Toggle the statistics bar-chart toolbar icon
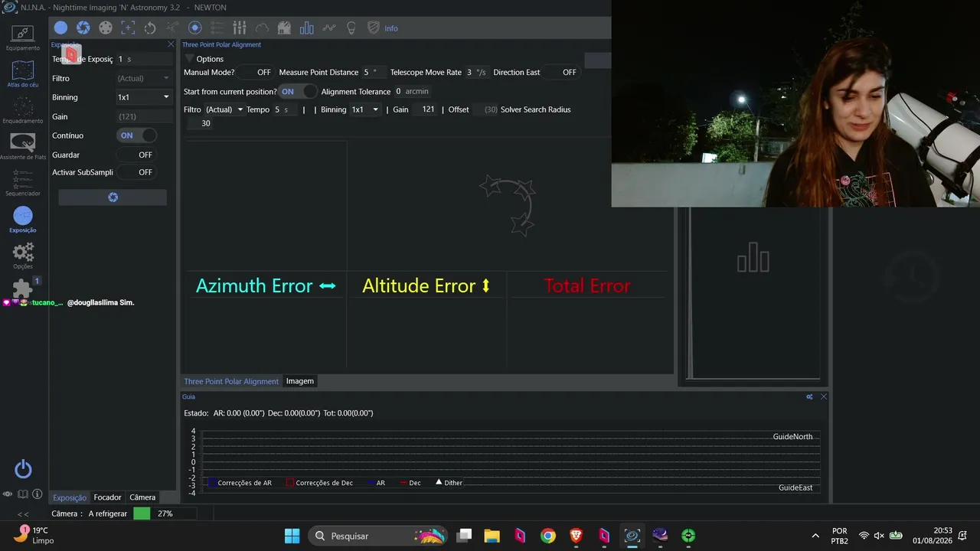This screenshot has height=551, width=980. (307, 28)
